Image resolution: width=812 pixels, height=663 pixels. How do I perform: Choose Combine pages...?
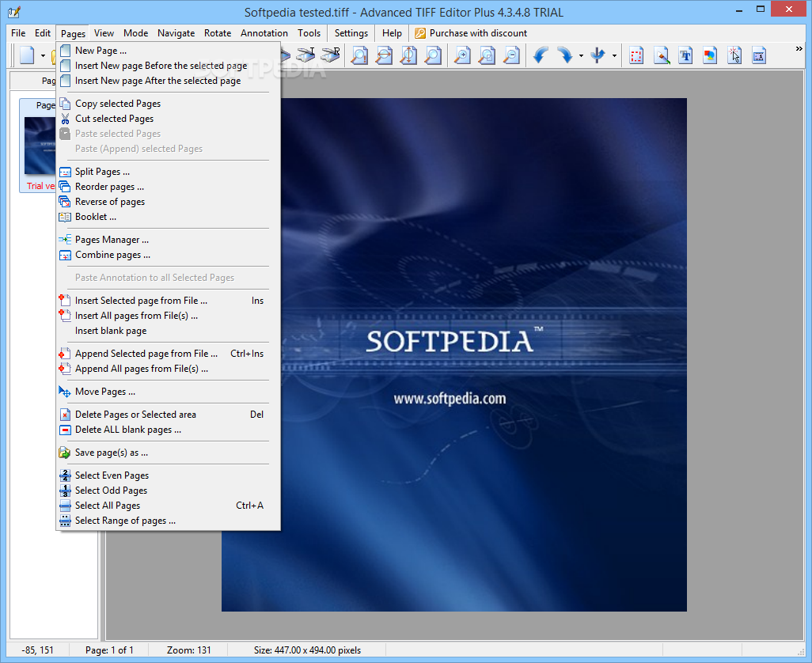(169, 255)
